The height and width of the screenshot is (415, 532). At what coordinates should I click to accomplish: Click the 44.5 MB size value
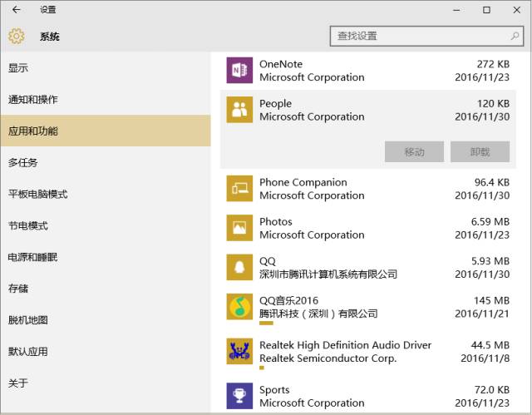(x=490, y=345)
